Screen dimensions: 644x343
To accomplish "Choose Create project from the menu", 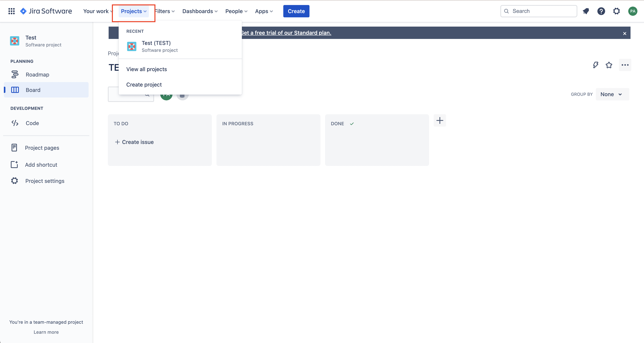I will (180, 85).
